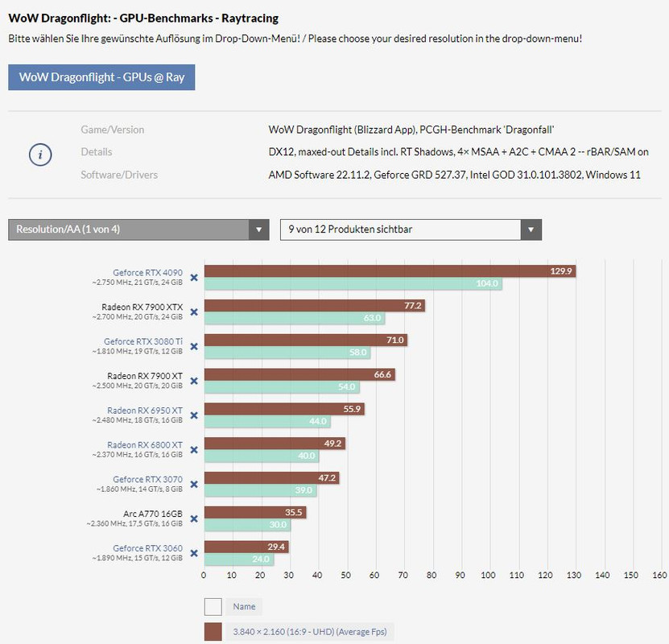Click the 35.5 fps bar for Arc A770

tap(255, 512)
